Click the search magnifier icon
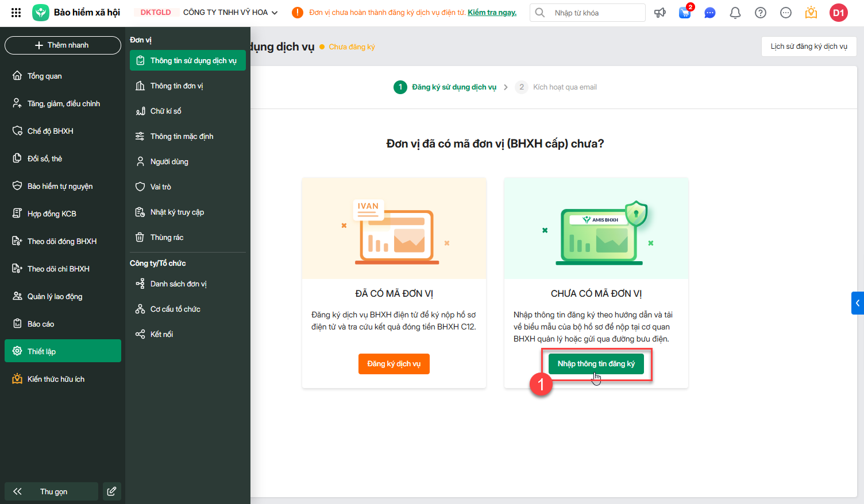This screenshot has height=504, width=864. pos(540,13)
